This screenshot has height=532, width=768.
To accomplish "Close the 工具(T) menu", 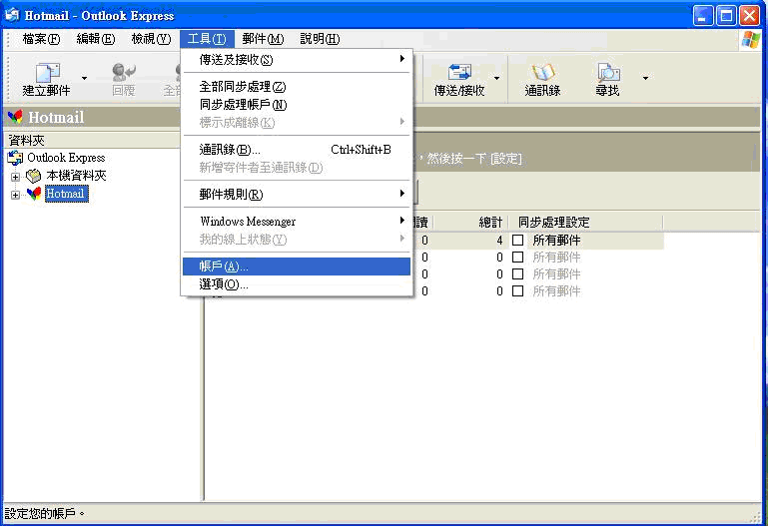I will 207,39.
